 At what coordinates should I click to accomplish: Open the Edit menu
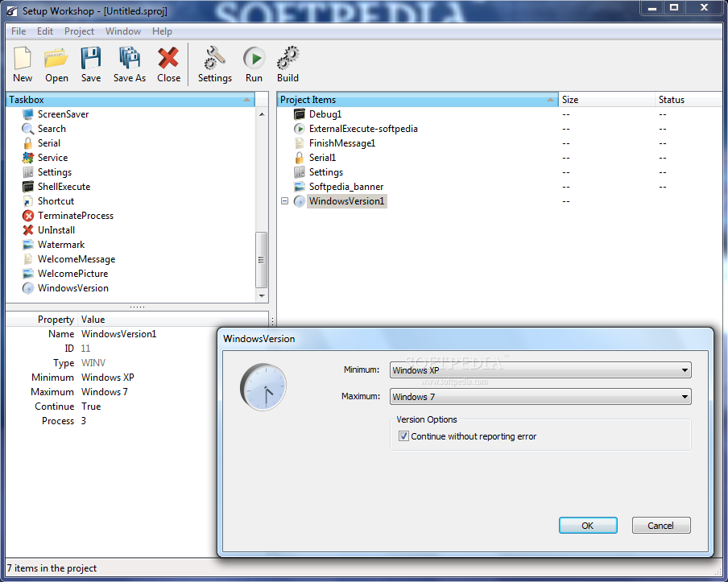point(45,31)
